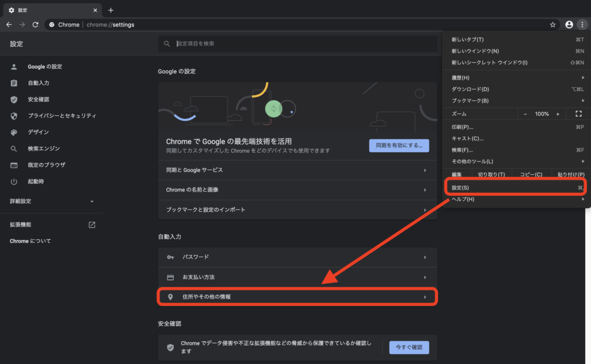Click the palette icon beside デザイン

[x=14, y=132]
